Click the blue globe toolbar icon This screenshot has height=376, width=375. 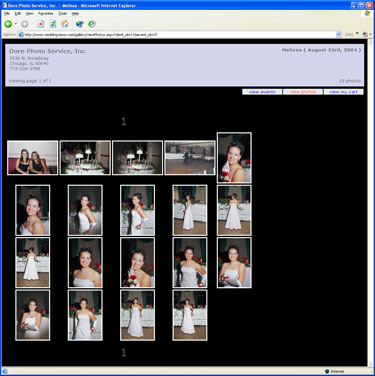[79, 24]
